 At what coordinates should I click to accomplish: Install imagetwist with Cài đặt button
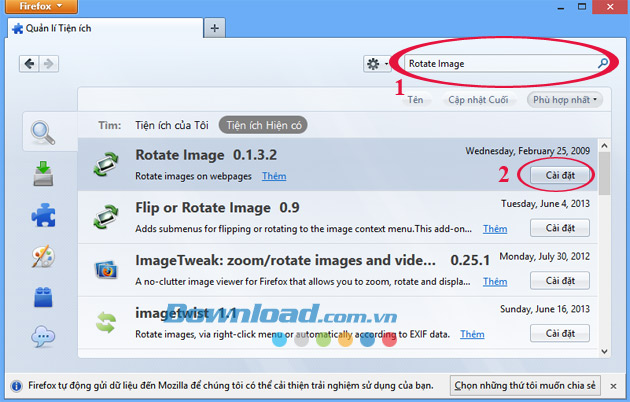tap(560, 333)
